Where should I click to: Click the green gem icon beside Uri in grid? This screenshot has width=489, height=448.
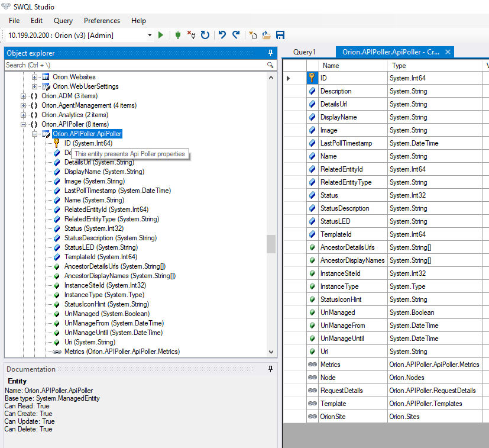click(x=312, y=352)
